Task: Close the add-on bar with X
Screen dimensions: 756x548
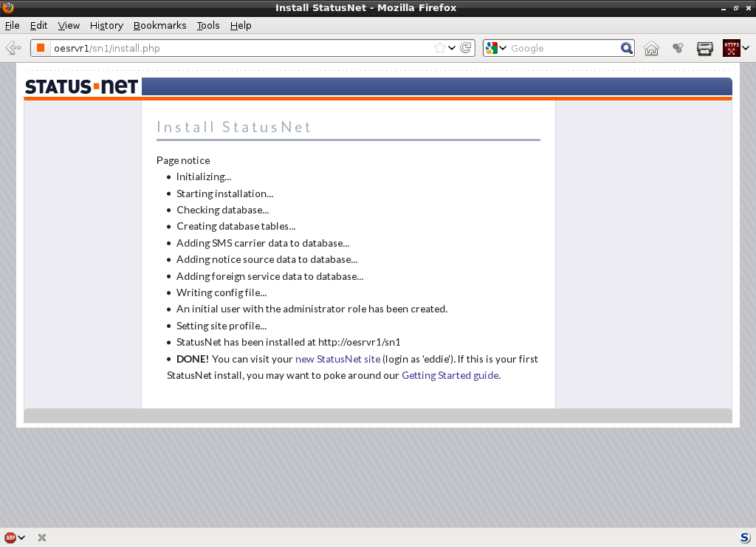Action: [42, 538]
